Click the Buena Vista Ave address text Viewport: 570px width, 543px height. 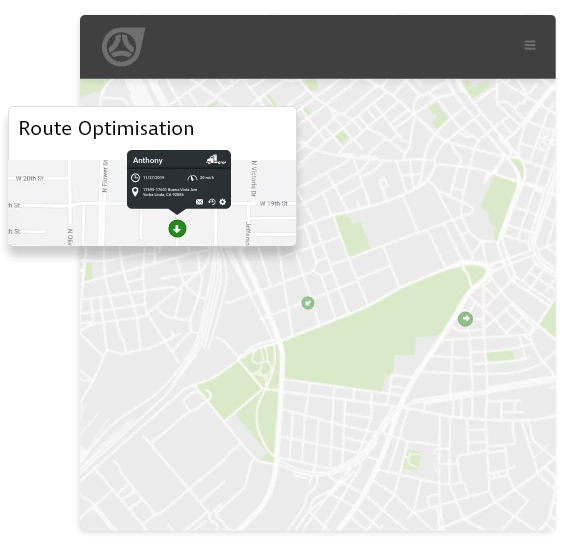click(x=170, y=192)
